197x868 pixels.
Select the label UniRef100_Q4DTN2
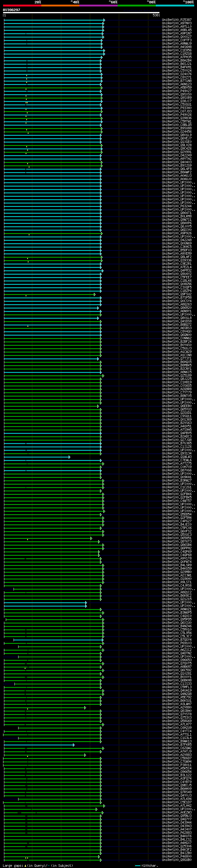click(176, 653)
